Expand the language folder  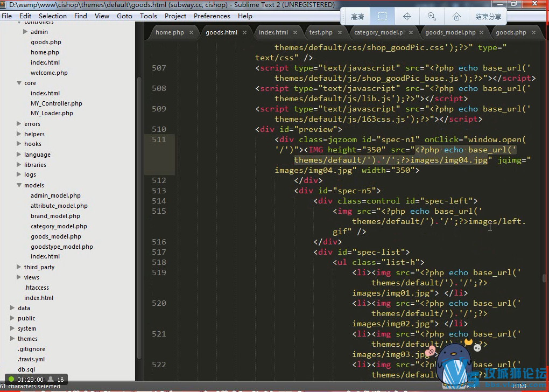coord(19,154)
